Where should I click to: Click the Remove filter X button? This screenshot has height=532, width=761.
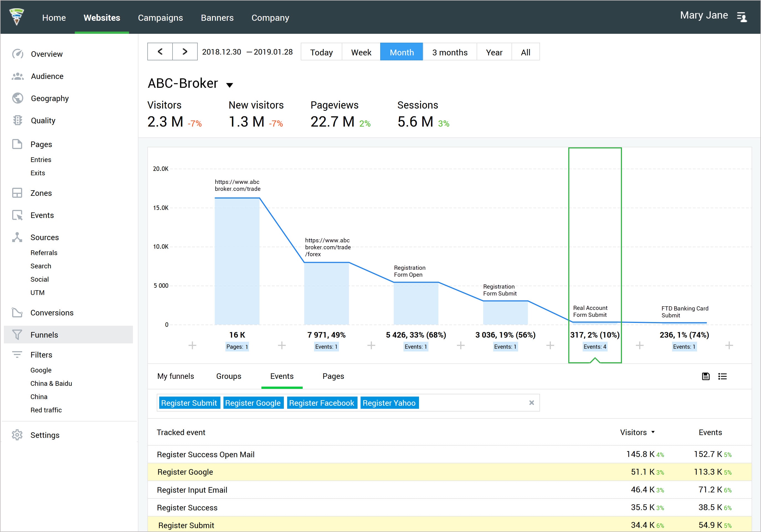(531, 402)
